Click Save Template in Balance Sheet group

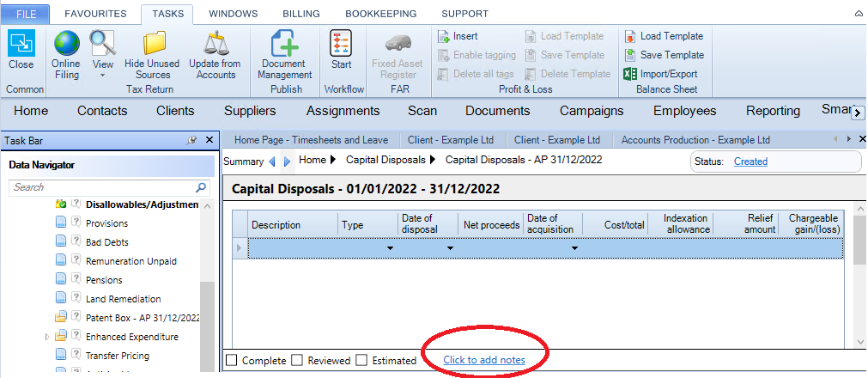click(665, 55)
